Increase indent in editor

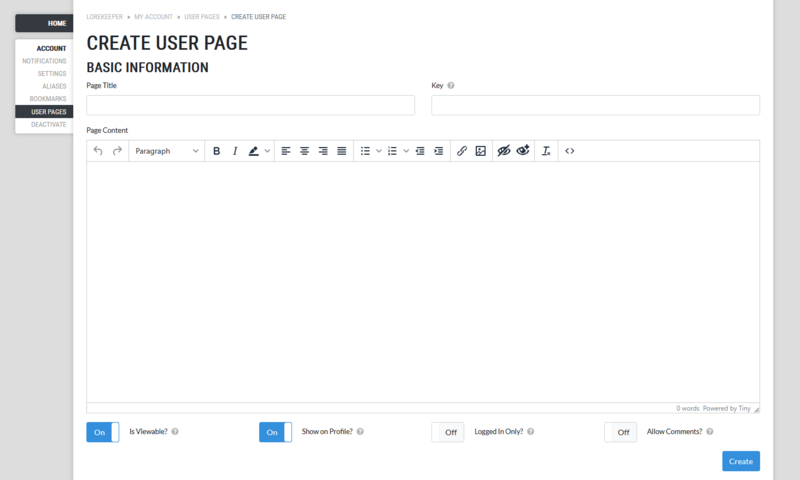click(x=439, y=151)
